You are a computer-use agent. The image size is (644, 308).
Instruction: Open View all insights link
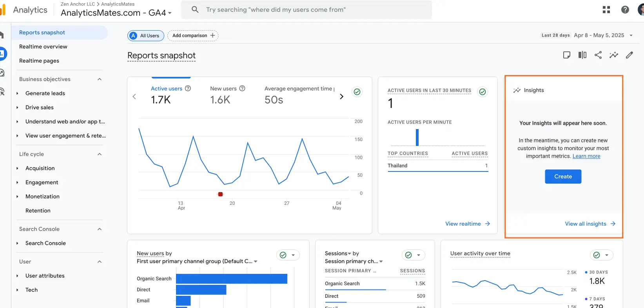[x=590, y=224]
